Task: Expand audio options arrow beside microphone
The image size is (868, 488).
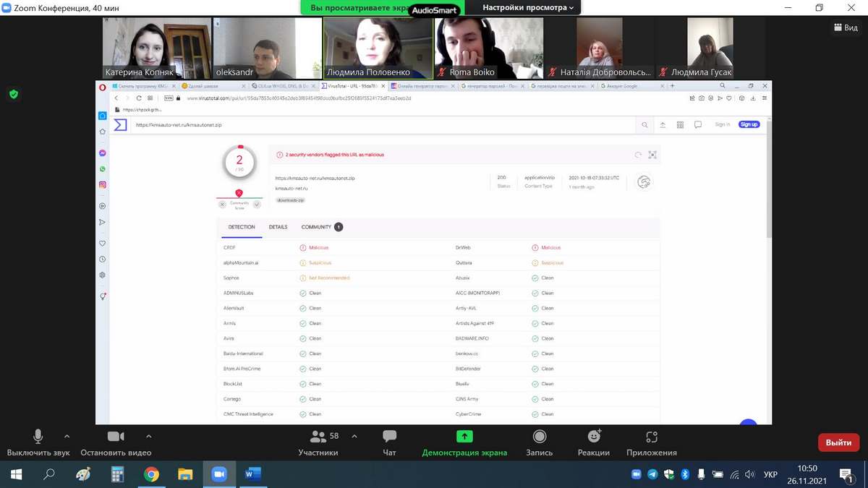Action: (x=67, y=436)
